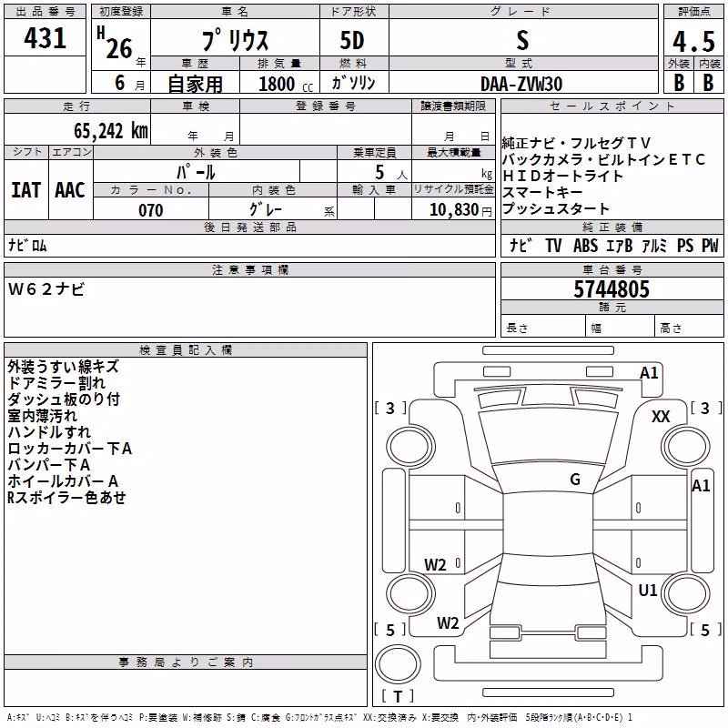Click the スマートキー sales point line
Viewport: 728px width, 728px height.
coord(542,192)
